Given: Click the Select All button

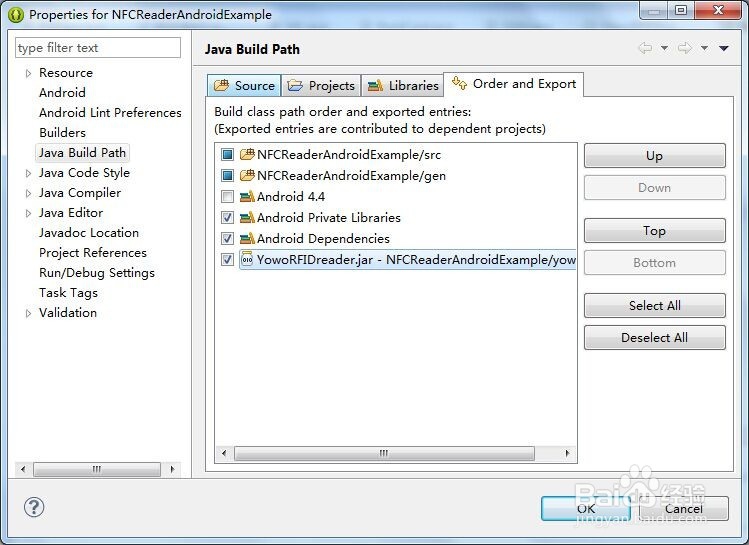Looking at the screenshot, I should tap(654, 306).
